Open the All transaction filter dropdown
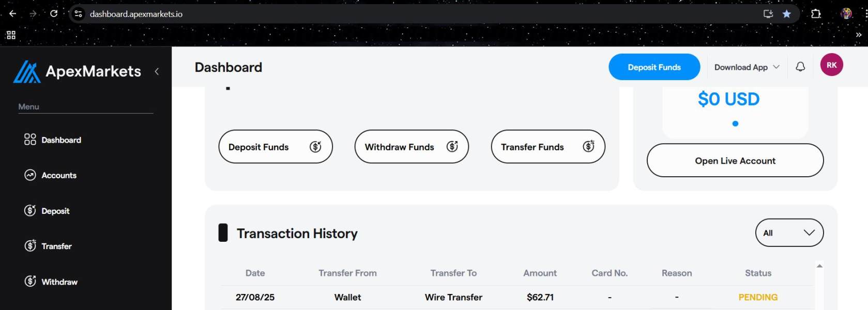868x310 pixels. tap(789, 233)
